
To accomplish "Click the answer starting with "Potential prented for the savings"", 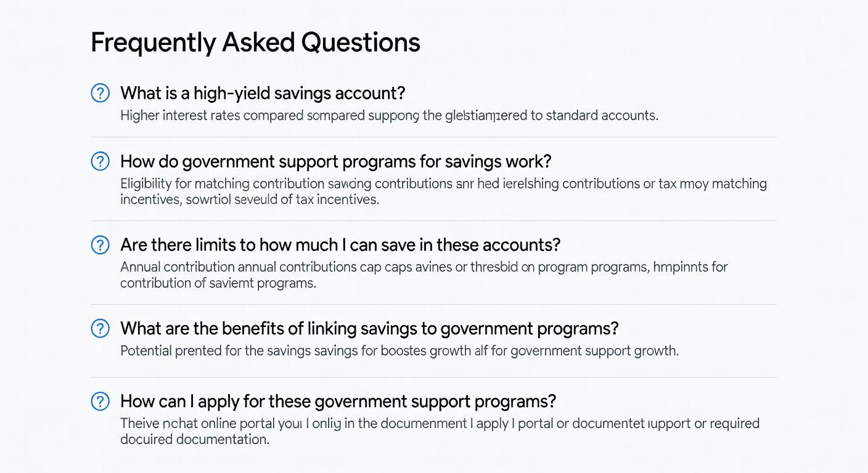I will (399, 351).
